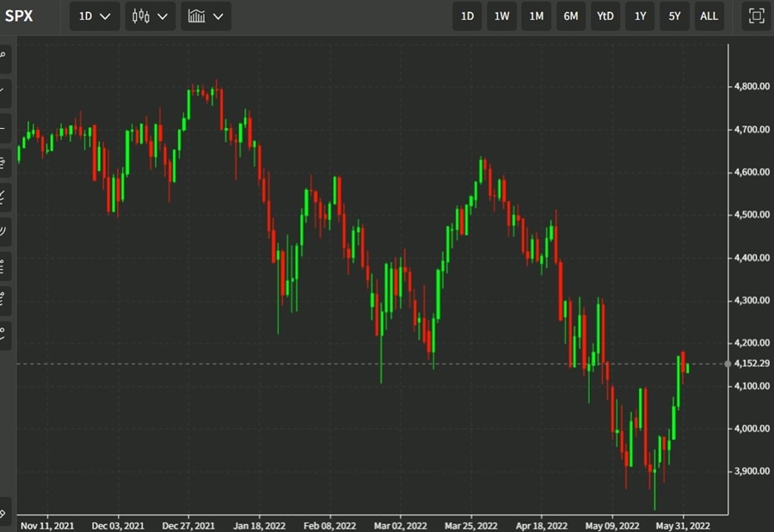Click the 4,700.00 price axis label
Viewport: 774px width, 532px height.
(x=752, y=129)
